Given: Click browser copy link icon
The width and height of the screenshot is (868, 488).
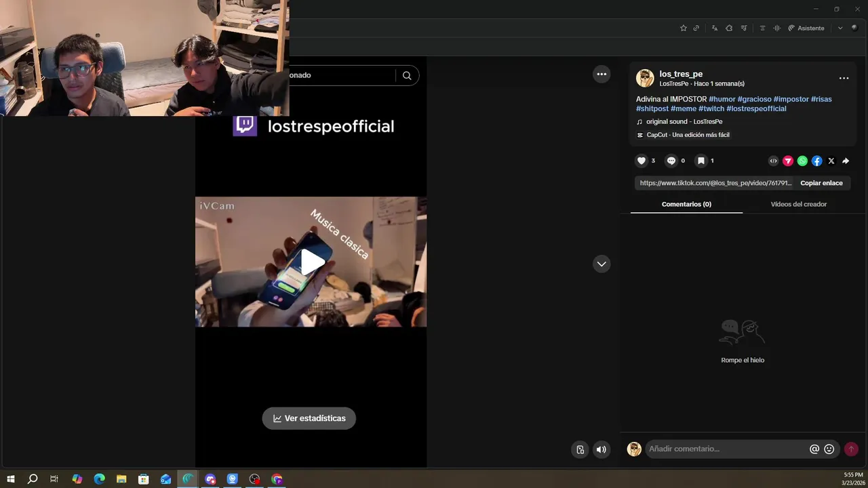Looking at the screenshot, I should pyautogui.click(x=696, y=28).
